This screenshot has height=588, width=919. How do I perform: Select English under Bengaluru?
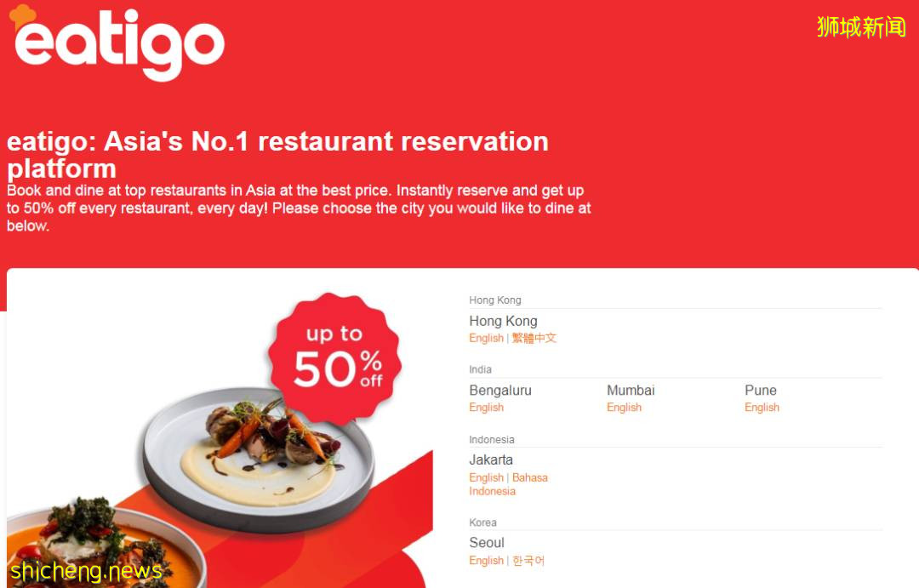coord(486,408)
